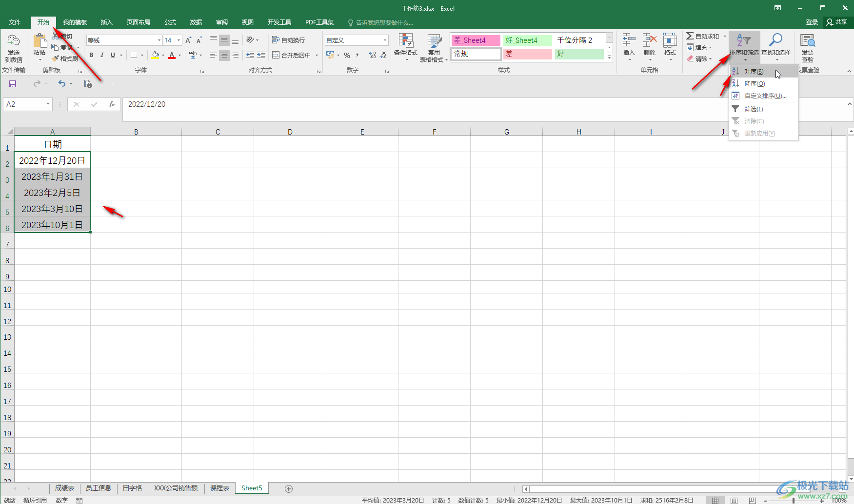Expand the formula bar
854x504 pixels.
point(850,104)
